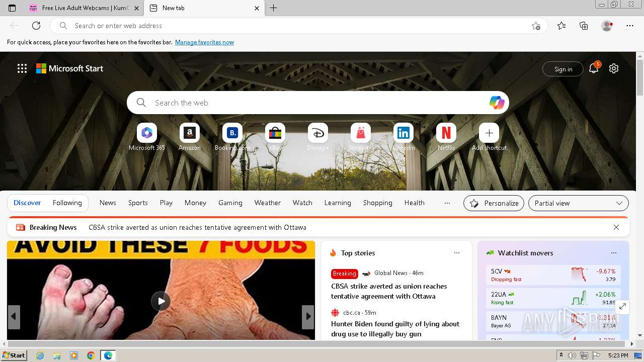Open Top stories card options menu
The image size is (644, 362).
coord(457,253)
